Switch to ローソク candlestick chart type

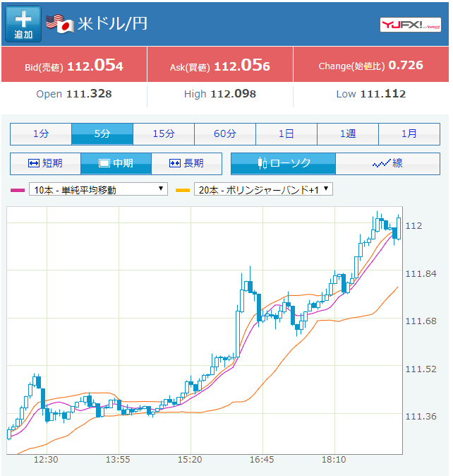(x=283, y=163)
